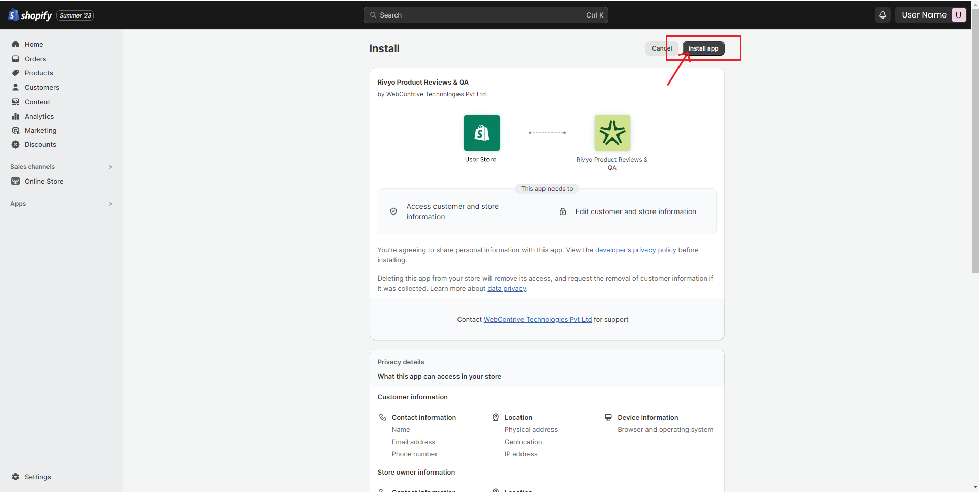Screen dimensions: 980x492
Task: Click the Discounts badge icon
Action: click(16, 145)
